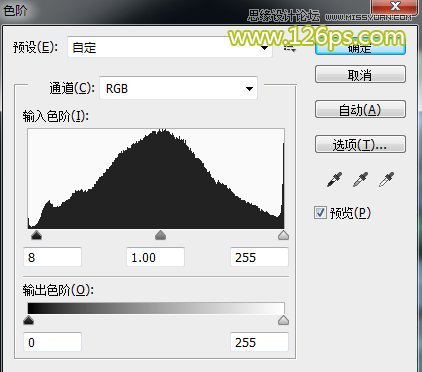Click the output levels gradient bar

coord(156,308)
